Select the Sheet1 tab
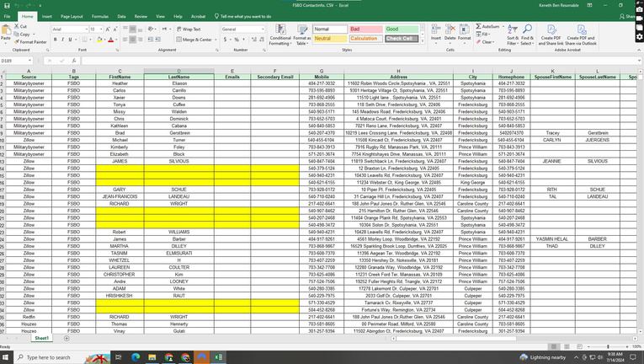 point(41,338)
